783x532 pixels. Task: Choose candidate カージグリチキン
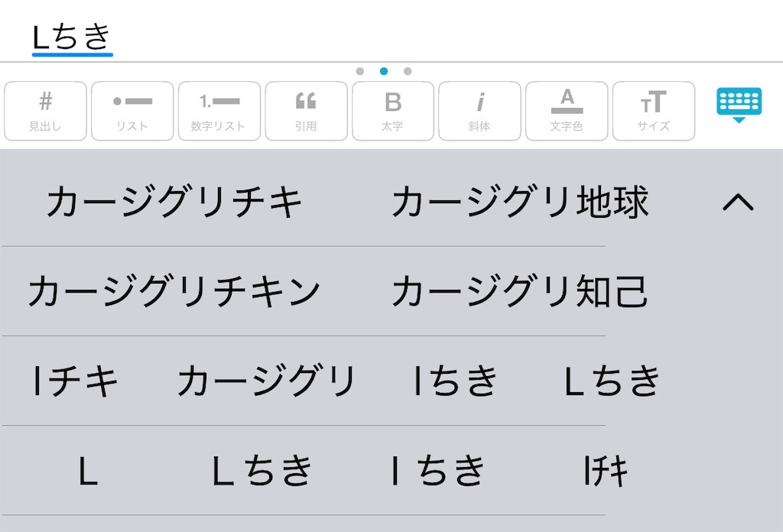(174, 291)
